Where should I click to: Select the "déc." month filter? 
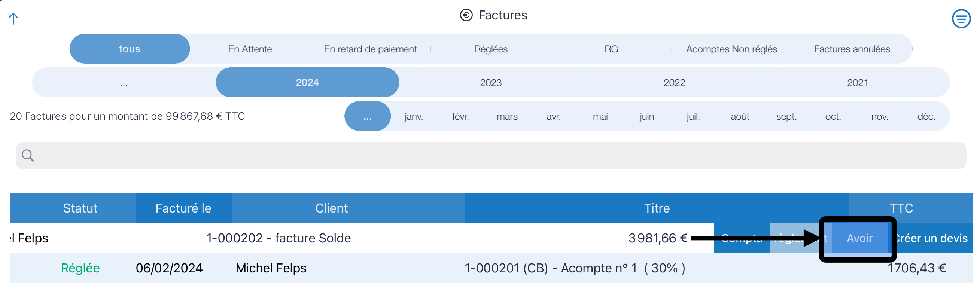[926, 116]
